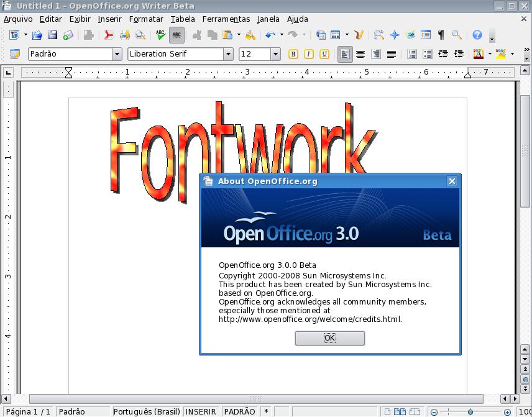Open the font size 12 dropdown
The width and height of the screenshot is (532, 417).
coord(275,54)
